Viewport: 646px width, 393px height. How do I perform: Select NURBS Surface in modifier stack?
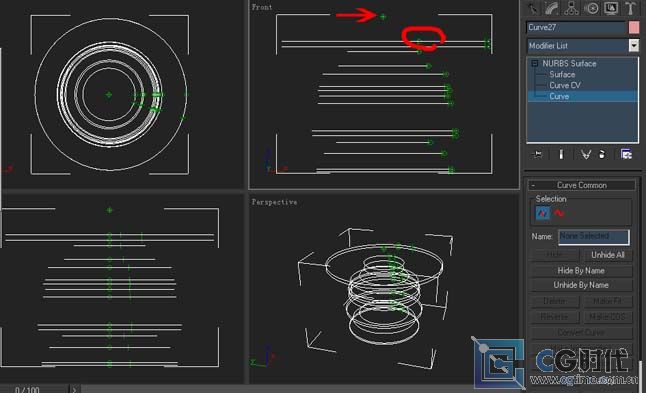[x=569, y=63]
